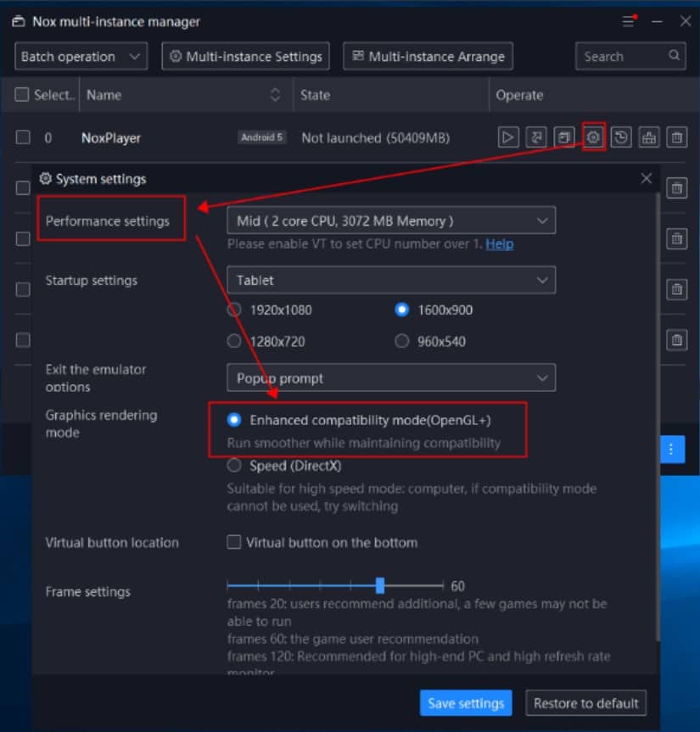
Task: Check the checkbox for NoxPlayer row 0
Action: click(x=23, y=137)
